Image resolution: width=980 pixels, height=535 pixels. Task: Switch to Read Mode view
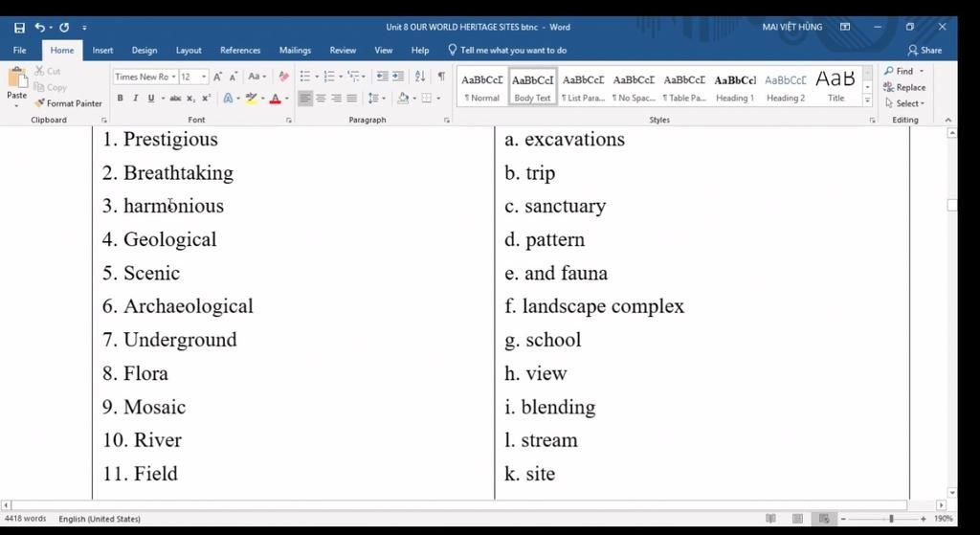pos(770,519)
